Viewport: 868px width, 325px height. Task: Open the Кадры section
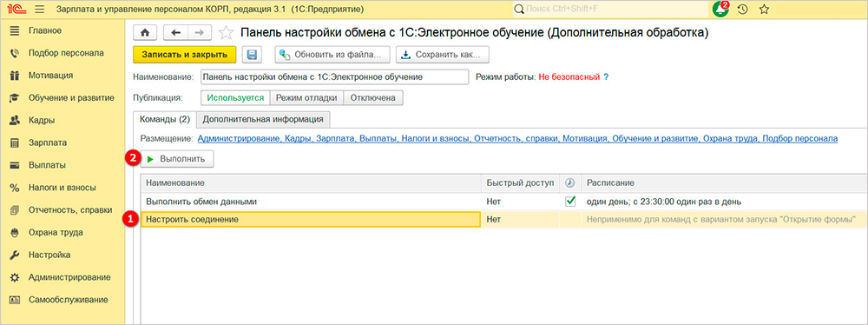(x=42, y=120)
